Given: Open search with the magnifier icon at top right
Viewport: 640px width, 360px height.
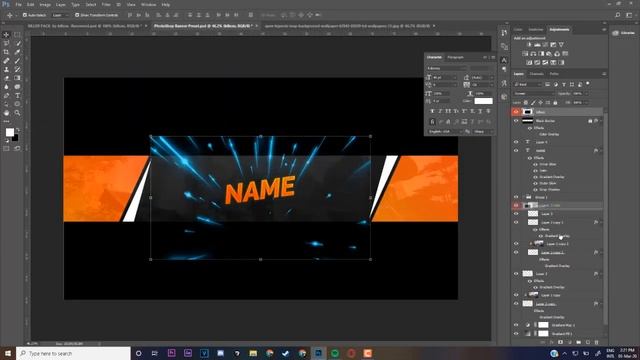Looking at the screenshot, I should tap(618, 15).
